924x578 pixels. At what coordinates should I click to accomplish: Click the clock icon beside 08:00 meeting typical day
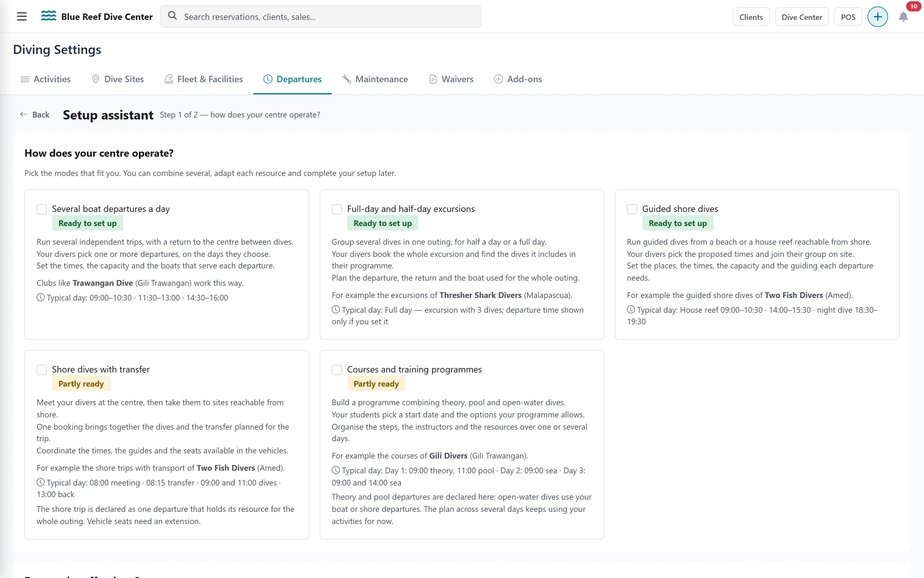click(x=40, y=482)
